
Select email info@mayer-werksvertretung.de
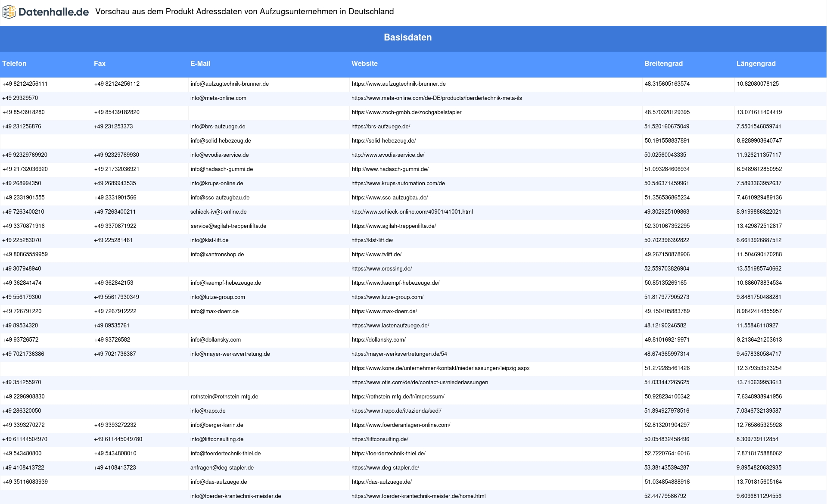pyautogui.click(x=230, y=354)
